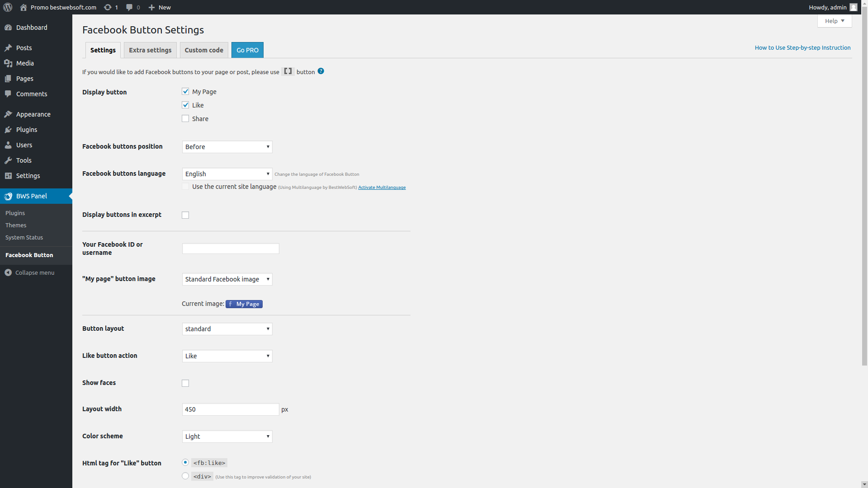868x488 pixels.
Task: Click the Tools wrench icon
Action: coord(8,160)
